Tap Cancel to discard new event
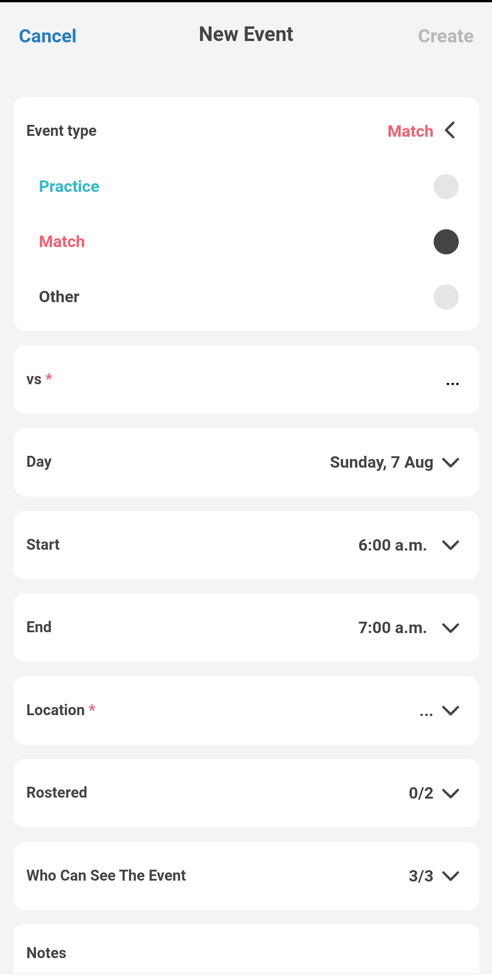The width and height of the screenshot is (492, 980). 48,36
